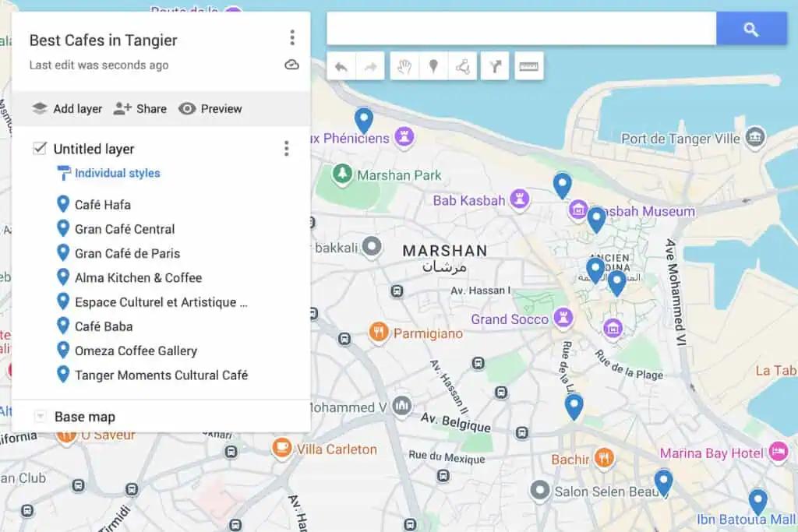Open Untitled layer options three-dot menu
The width and height of the screenshot is (798, 532).
click(287, 149)
